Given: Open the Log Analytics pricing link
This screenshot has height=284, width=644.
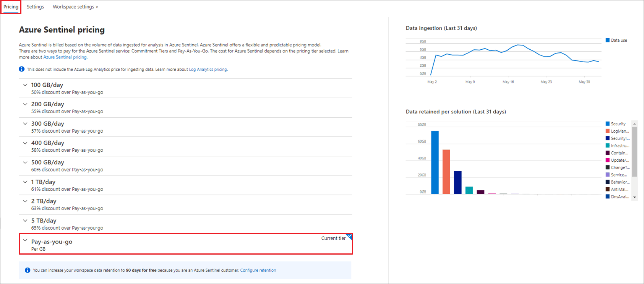Looking at the screenshot, I should coord(208,70).
